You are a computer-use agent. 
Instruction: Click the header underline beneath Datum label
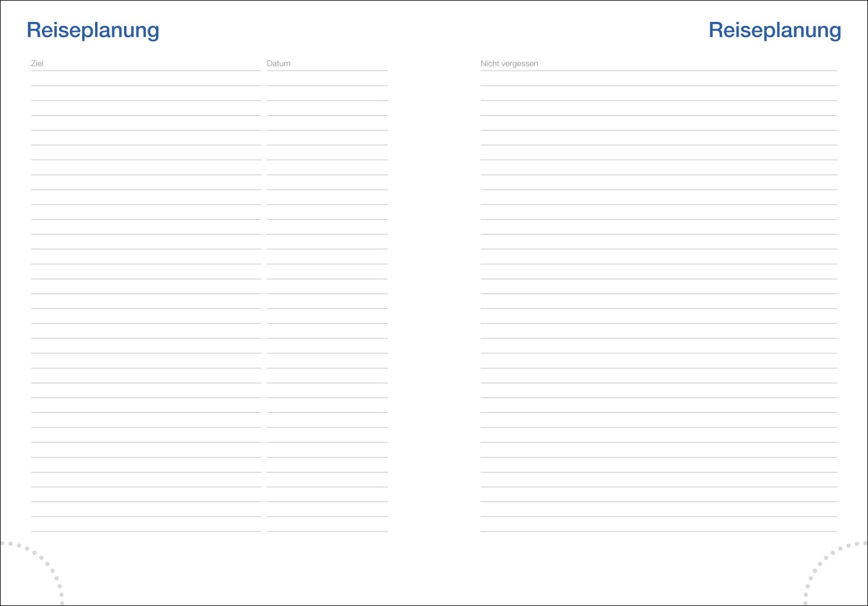pyautogui.click(x=327, y=71)
